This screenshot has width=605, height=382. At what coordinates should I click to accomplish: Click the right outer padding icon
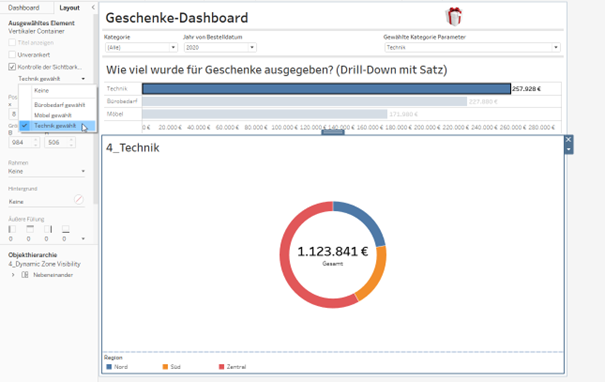(48, 229)
